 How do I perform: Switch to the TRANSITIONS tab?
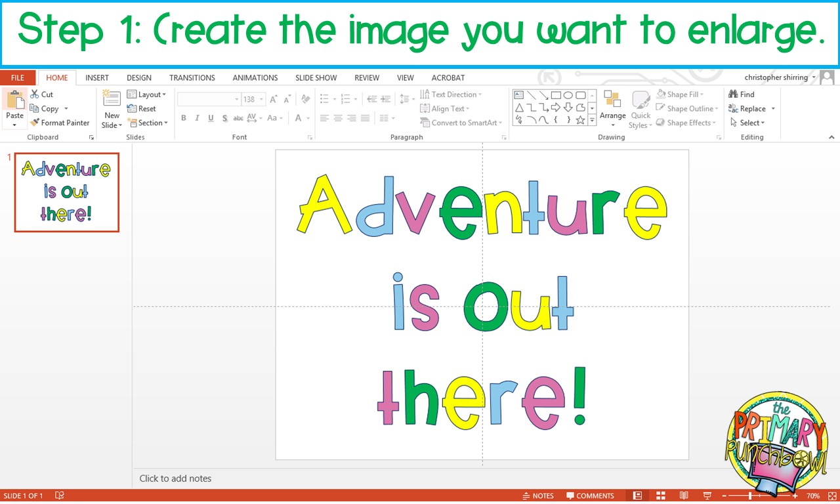pyautogui.click(x=192, y=77)
